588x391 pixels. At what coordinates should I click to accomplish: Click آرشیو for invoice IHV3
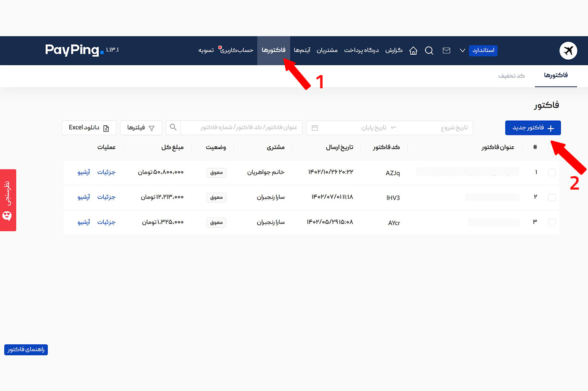pyautogui.click(x=84, y=197)
